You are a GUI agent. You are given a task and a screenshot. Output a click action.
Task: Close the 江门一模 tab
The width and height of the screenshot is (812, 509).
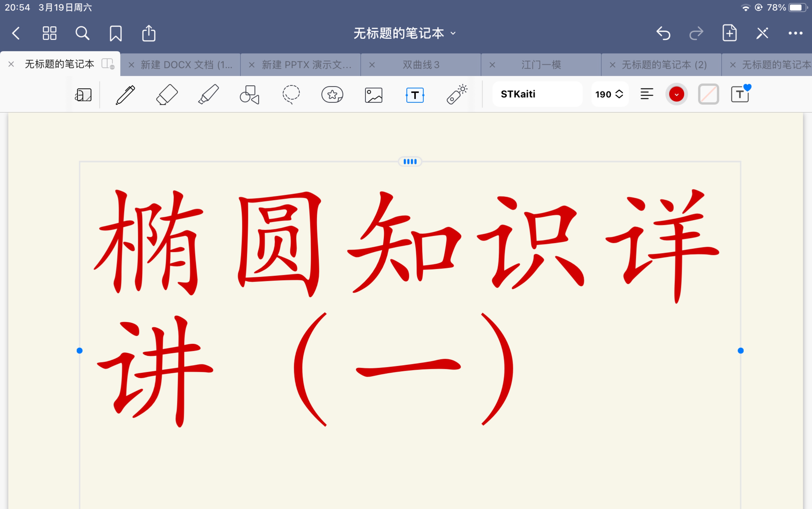click(x=492, y=65)
